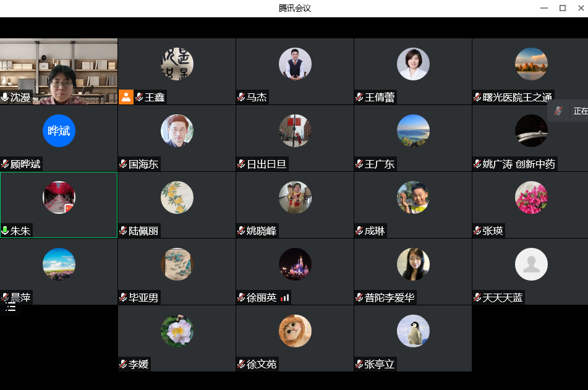
Task: Select the blue 晔斌 avatar circle
Action: tap(59, 130)
